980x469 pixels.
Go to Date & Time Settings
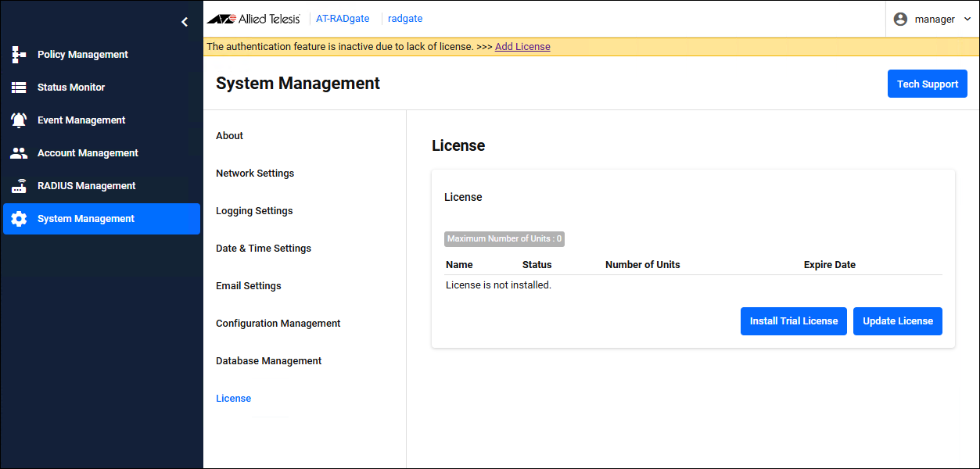(x=264, y=249)
